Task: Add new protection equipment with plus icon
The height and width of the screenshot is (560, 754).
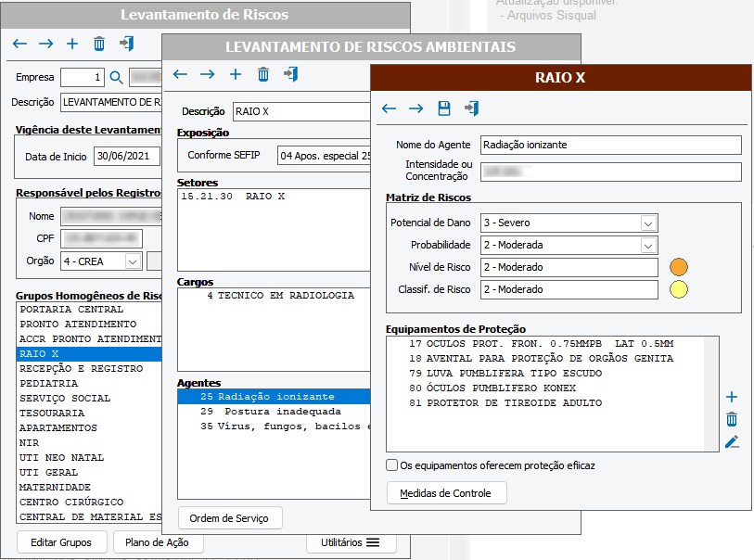Action: (x=732, y=397)
